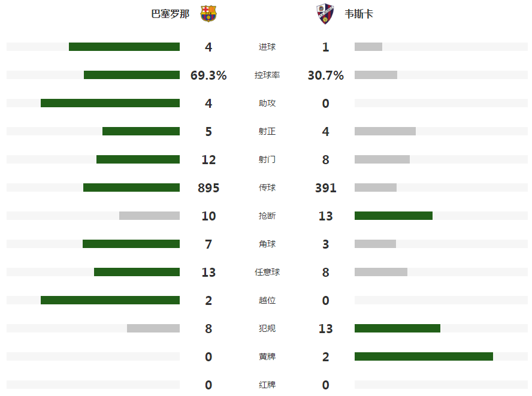Click Huesca's green 抢断 bar
Screen dimensions: 532x396
coord(394,216)
